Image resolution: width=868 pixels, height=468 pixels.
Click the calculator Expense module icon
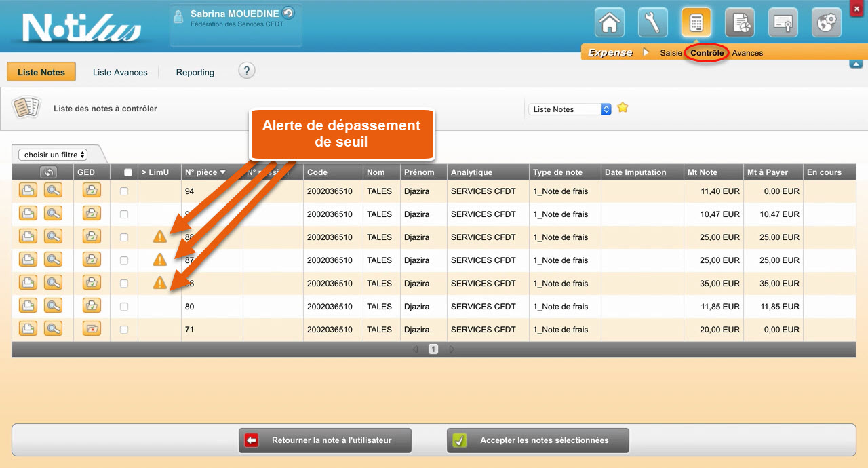pos(696,23)
